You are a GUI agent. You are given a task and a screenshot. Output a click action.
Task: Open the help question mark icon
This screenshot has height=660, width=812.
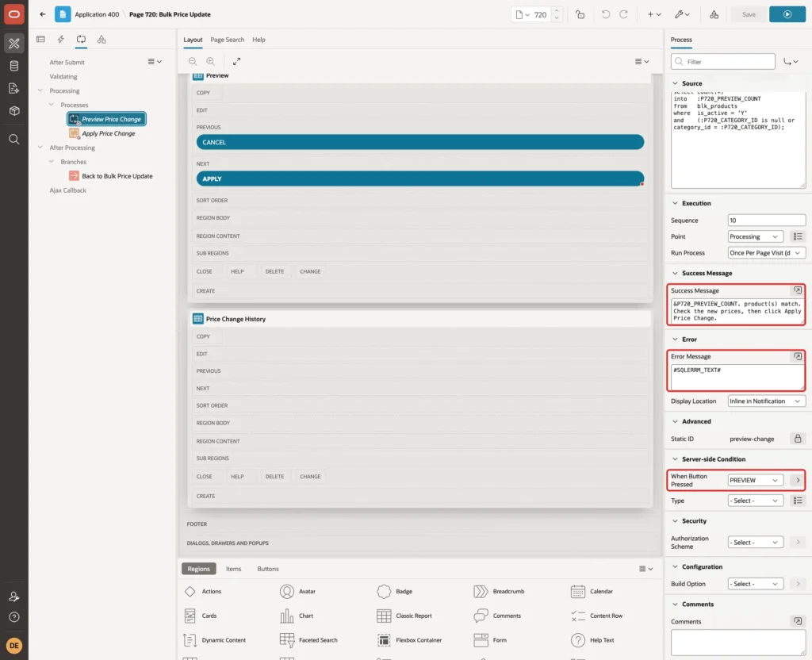pyautogui.click(x=14, y=617)
